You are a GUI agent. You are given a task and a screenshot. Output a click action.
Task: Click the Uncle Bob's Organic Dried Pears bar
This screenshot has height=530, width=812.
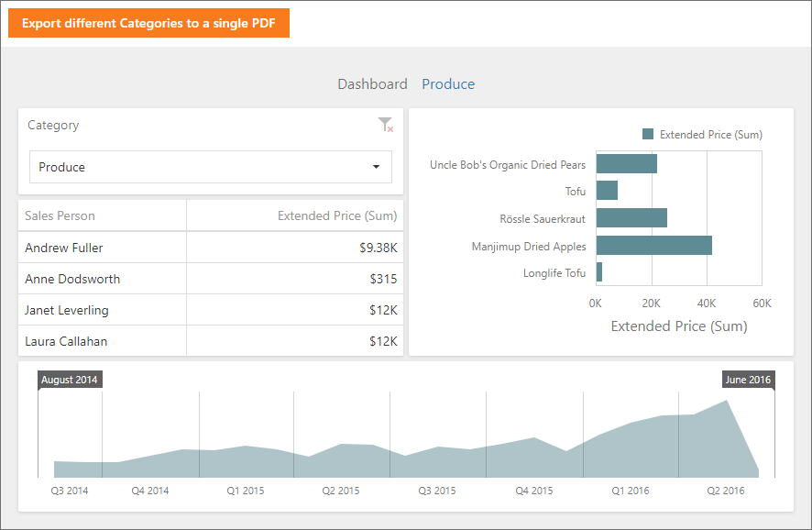(x=627, y=164)
